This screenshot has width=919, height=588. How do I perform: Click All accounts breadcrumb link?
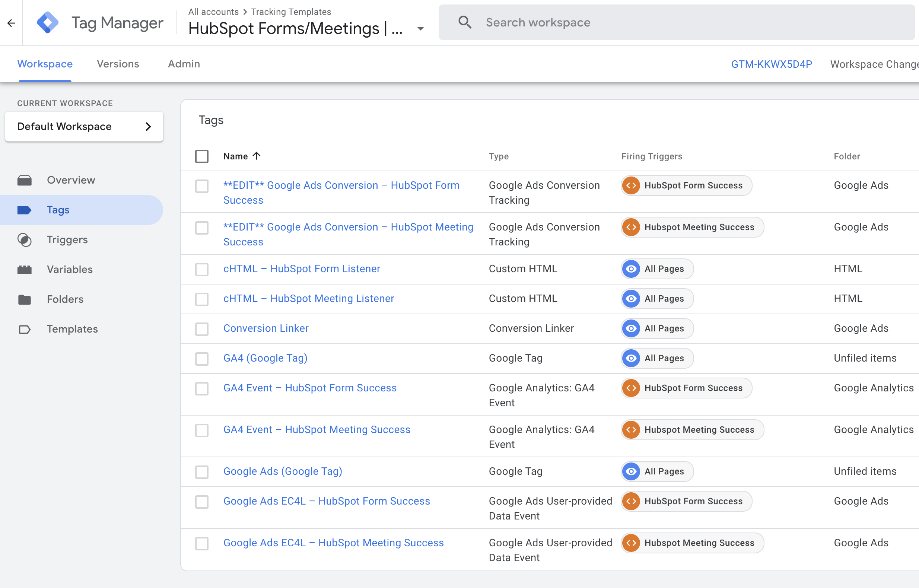tap(213, 12)
